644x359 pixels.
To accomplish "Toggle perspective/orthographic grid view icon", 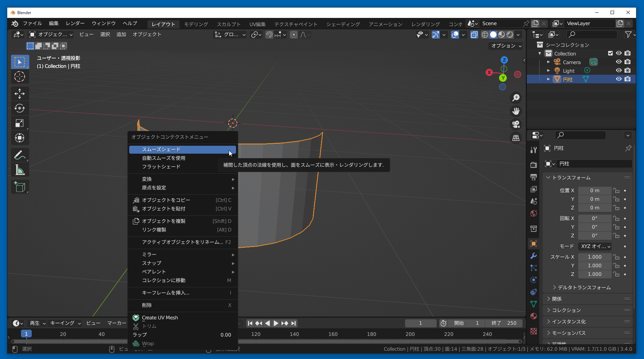I will [x=516, y=138].
